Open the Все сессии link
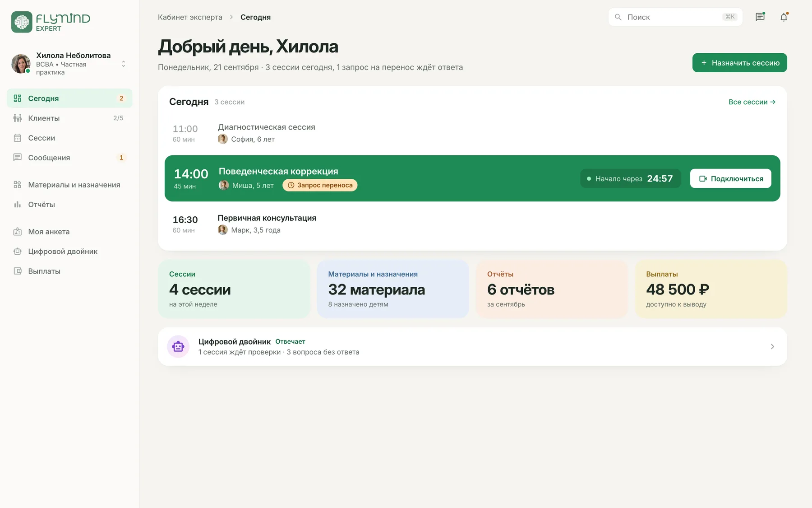812x508 pixels. [x=752, y=102]
